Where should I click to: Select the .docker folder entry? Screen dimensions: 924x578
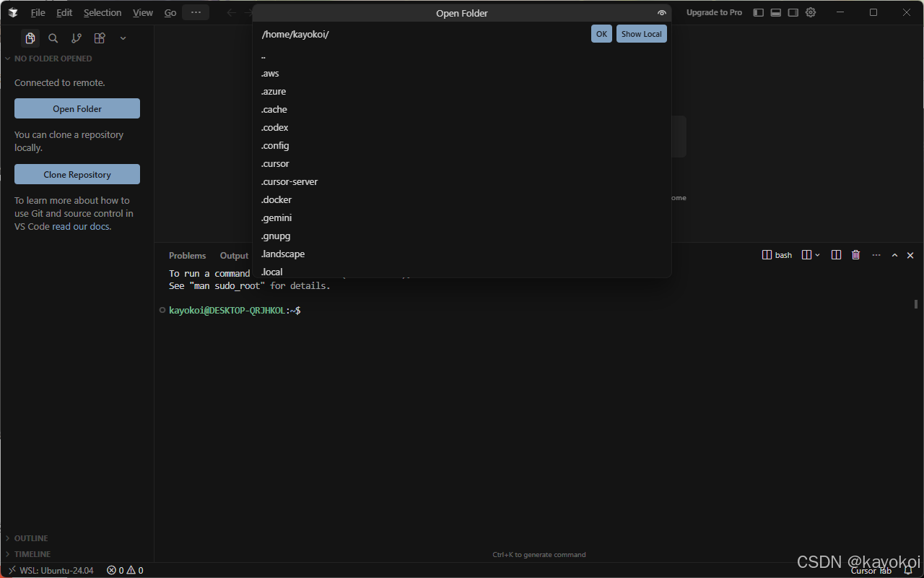(462, 200)
